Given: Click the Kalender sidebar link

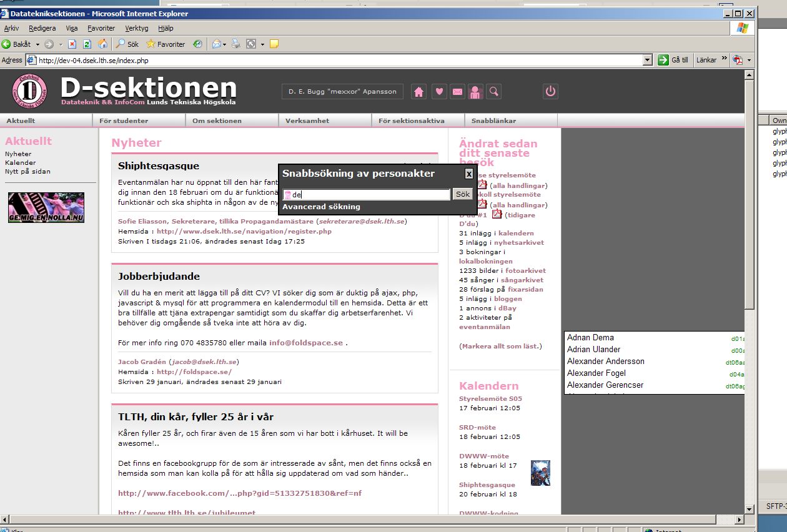Looking at the screenshot, I should tap(20, 162).
